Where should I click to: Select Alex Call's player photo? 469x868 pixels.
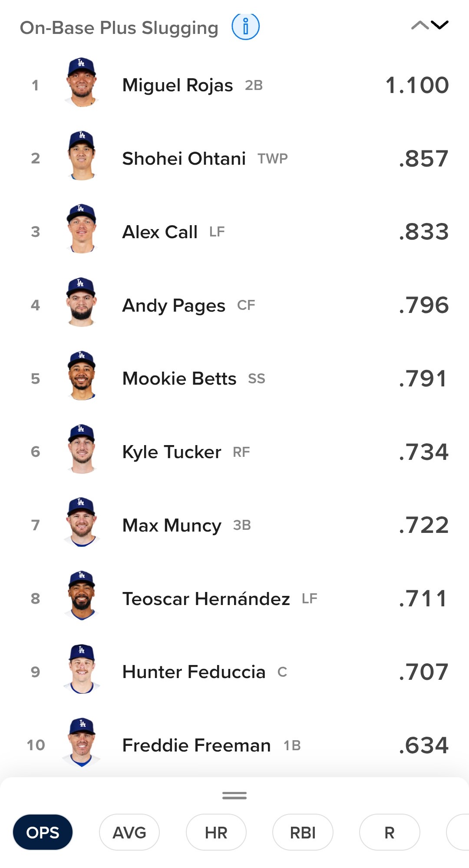[82, 229]
